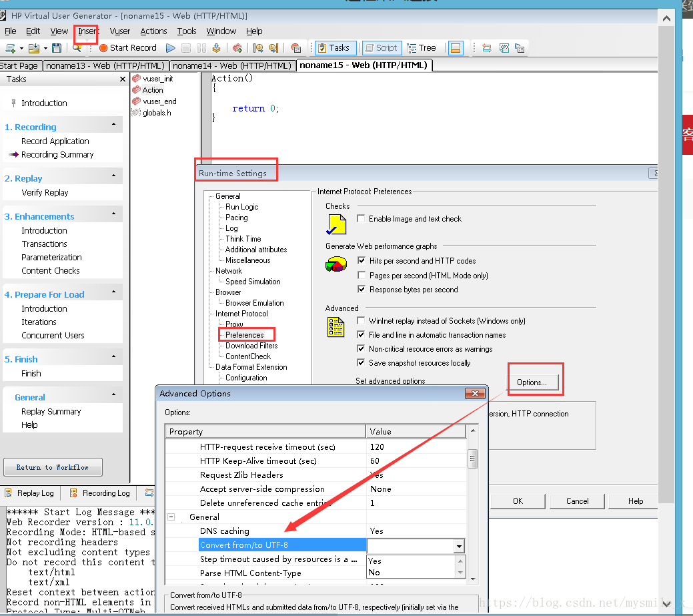
Task: Open the File menu
Action: pyautogui.click(x=10, y=31)
